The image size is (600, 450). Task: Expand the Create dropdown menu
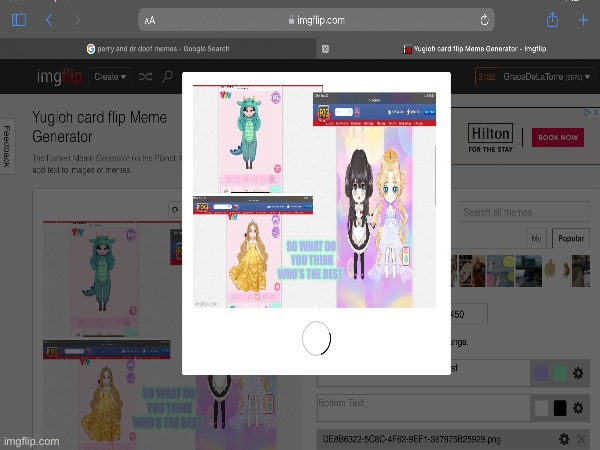click(110, 77)
